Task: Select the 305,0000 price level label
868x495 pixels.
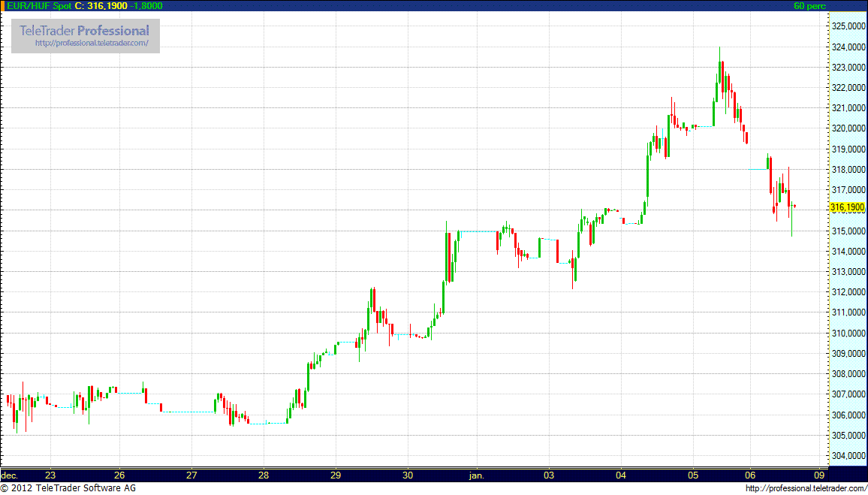Action: (848, 436)
